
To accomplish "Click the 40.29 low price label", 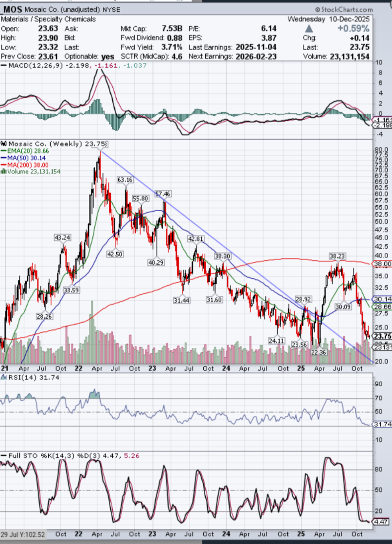I will [x=156, y=263].
